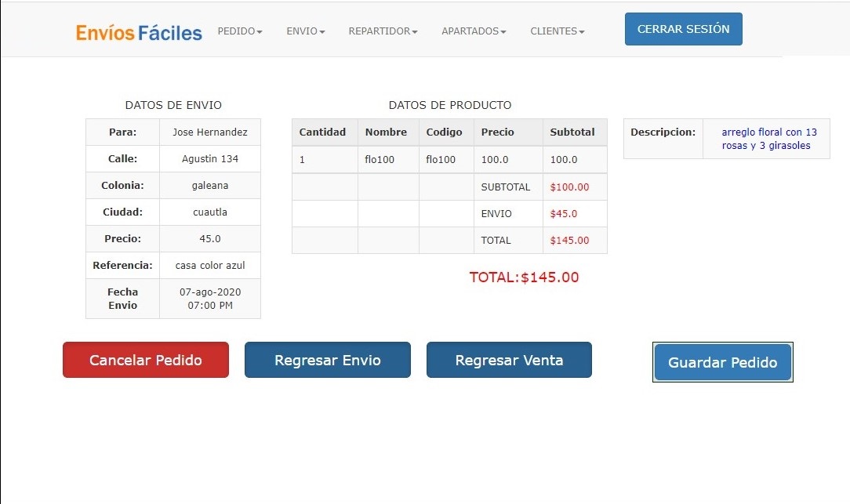Expand the APARTADOS menu
Image resolution: width=850 pixels, height=504 pixels.
474,31
